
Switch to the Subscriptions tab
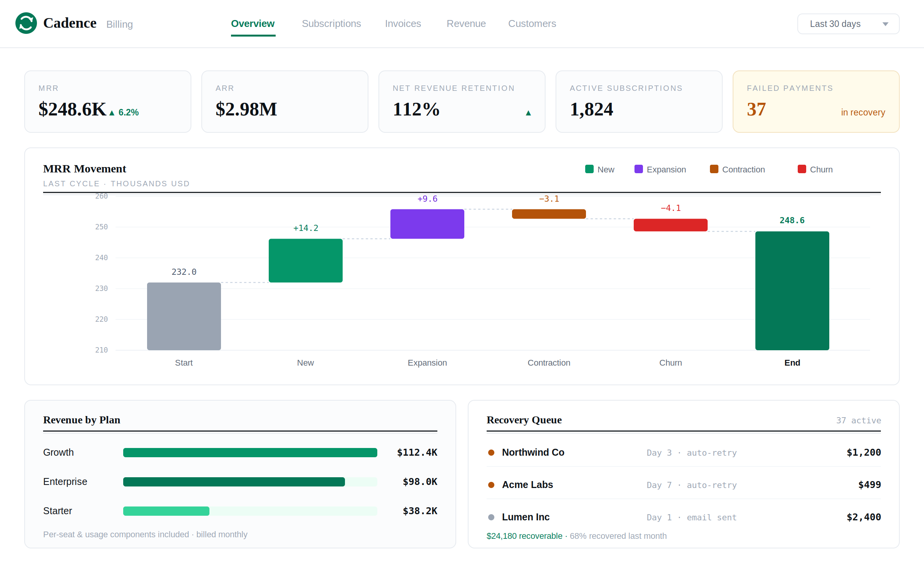tap(331, 24)
